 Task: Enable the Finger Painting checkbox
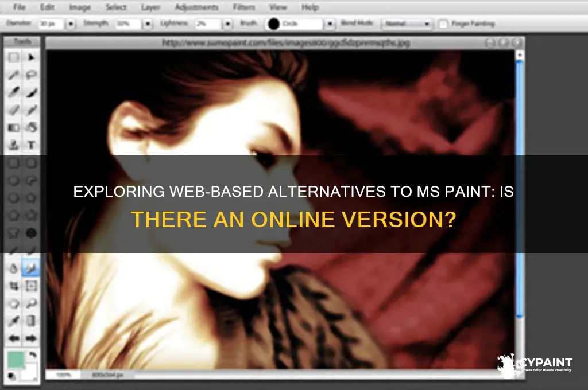point(443,24)
